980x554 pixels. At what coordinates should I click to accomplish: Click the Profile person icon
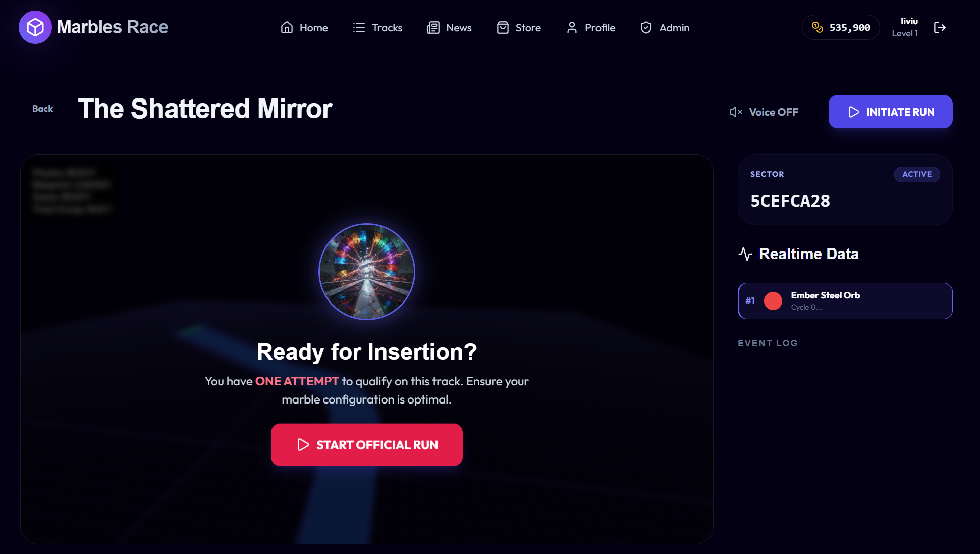pos(572,28)
